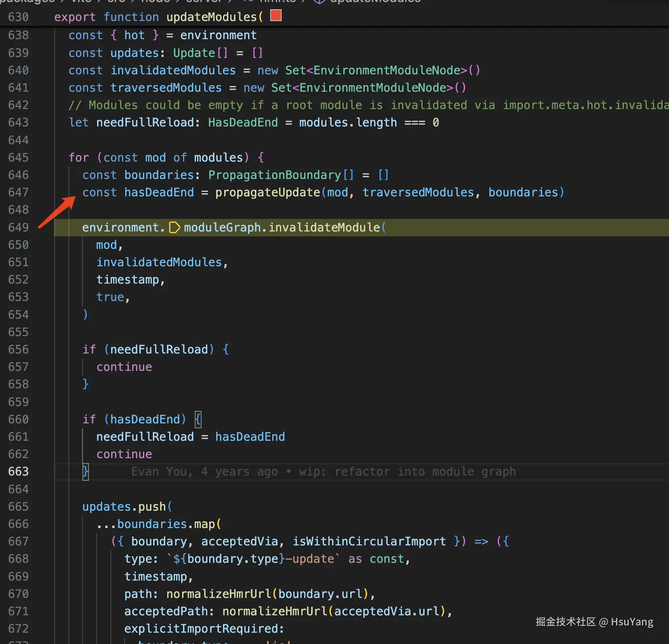Click 'boundaries.map(' on line 666

(170, 524)
